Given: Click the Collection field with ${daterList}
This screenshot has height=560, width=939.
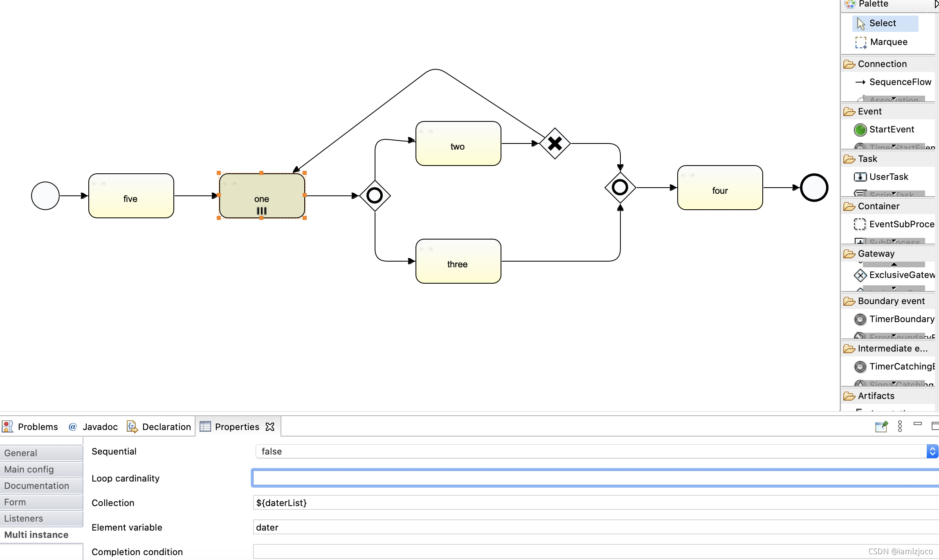Looking at the screenshot, I should [593, 503].
